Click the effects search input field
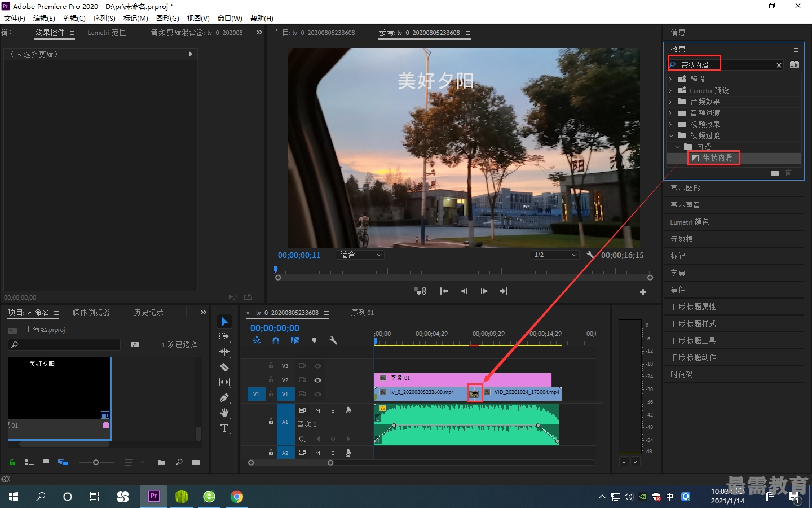812x508 pixels. [725, 65]
